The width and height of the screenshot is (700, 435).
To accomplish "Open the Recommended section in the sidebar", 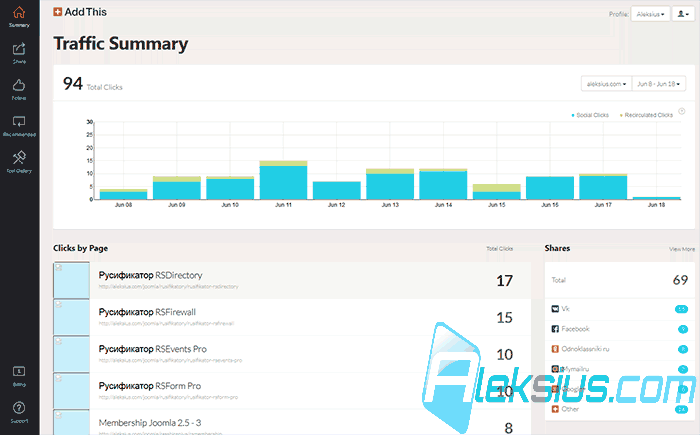I will [19, 126].
